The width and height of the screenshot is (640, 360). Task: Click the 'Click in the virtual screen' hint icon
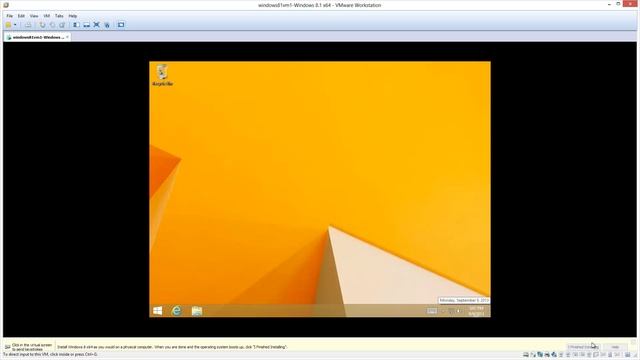coord(7,347)
